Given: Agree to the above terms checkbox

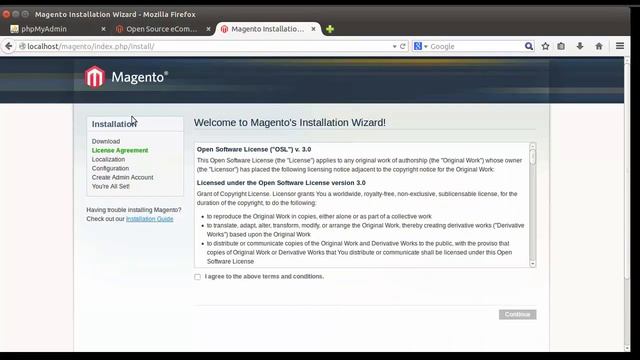Looking at the screenshot, I should (198, 277).
